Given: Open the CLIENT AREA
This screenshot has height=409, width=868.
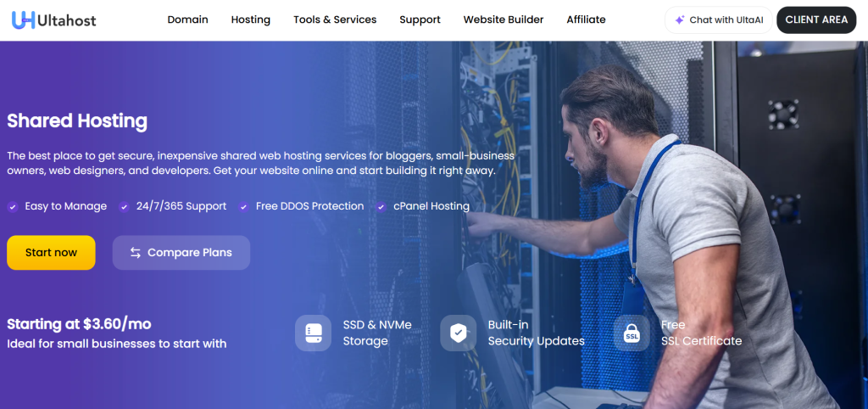Looking at the screenshot, I should pos(816,20).
